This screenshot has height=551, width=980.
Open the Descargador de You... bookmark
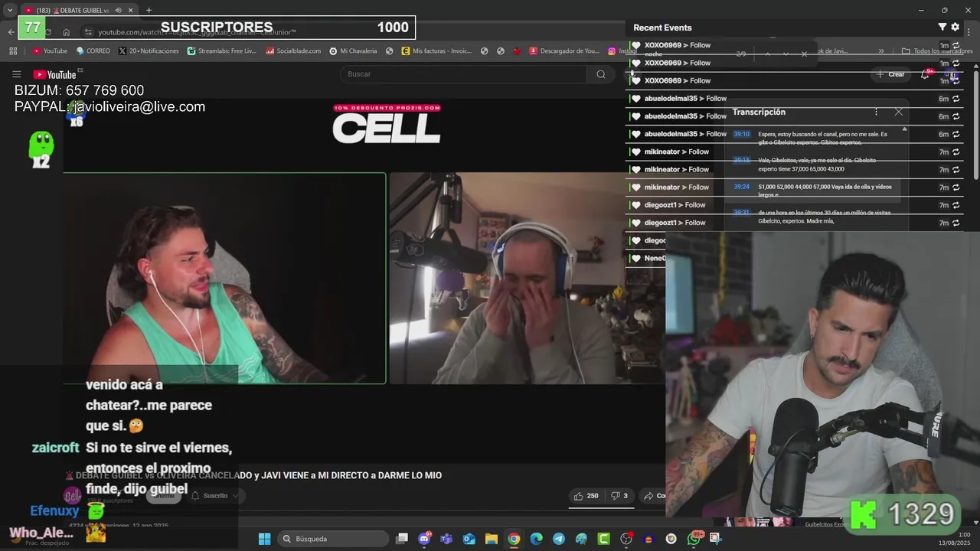point(564,51)
